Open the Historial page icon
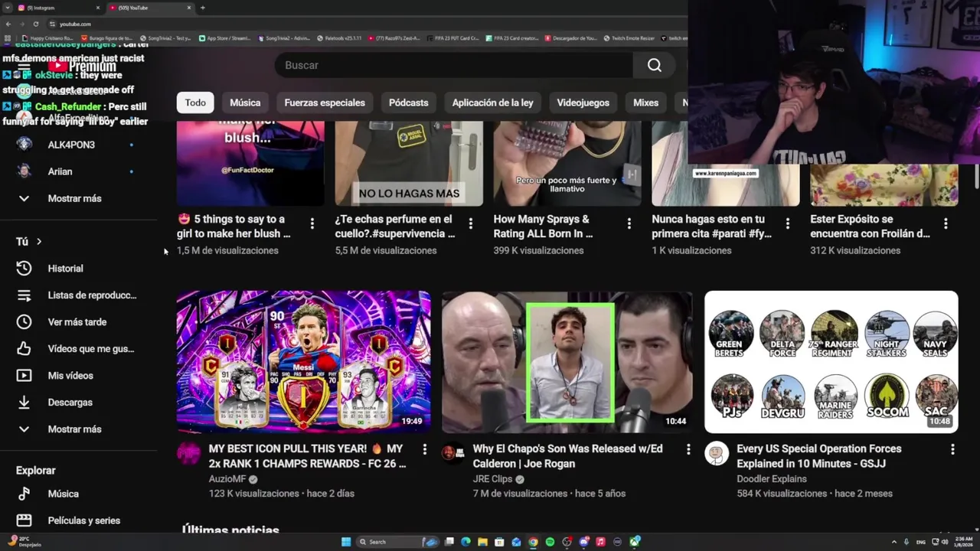This screenshot has height=551, width=980. 24,269
